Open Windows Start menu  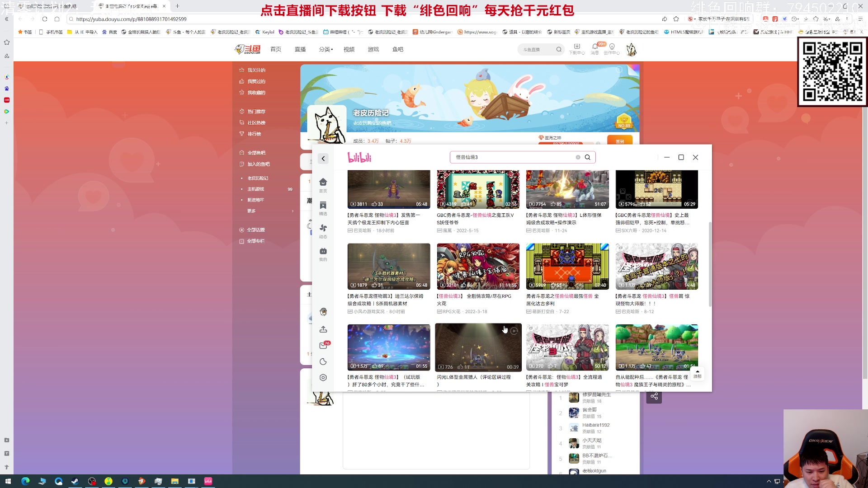click(x=7, y=481)
